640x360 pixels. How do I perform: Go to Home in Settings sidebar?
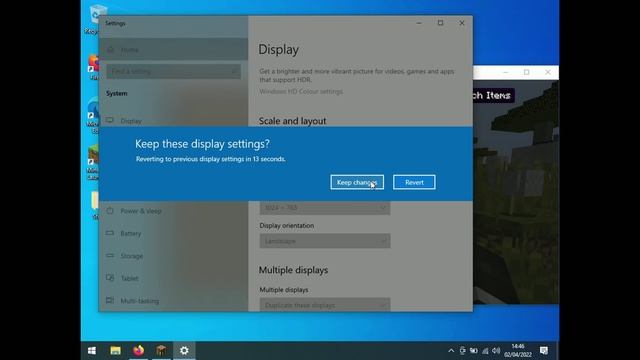click(173, 50)
